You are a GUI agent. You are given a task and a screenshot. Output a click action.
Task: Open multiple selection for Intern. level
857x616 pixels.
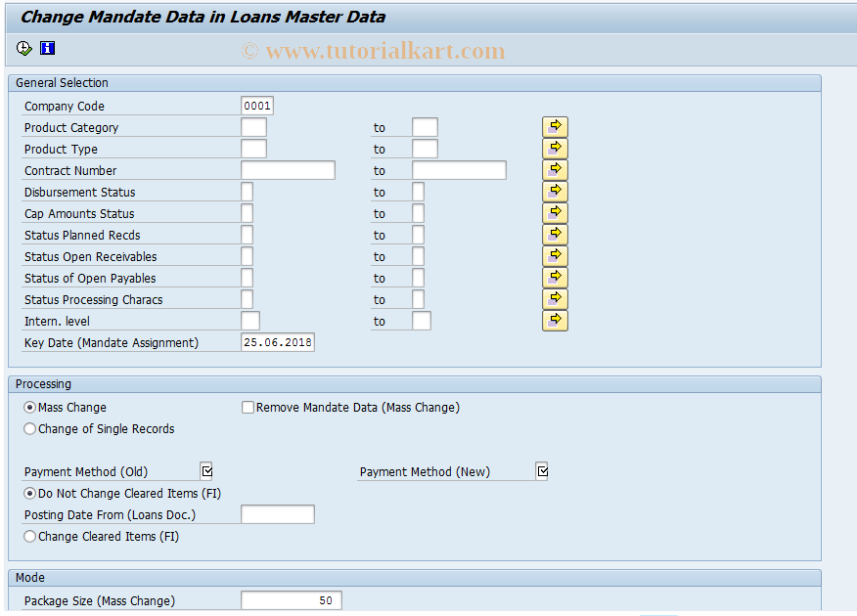click(x=555, y=320)
